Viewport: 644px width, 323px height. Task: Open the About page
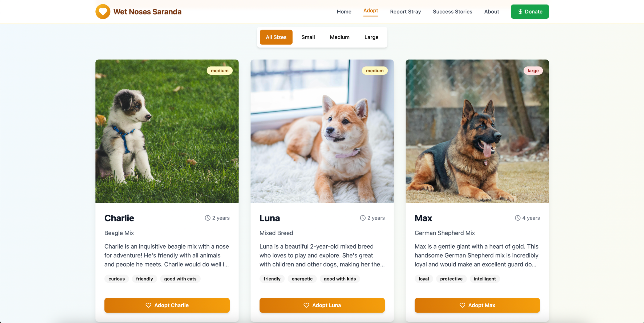(x=491, y=11)
